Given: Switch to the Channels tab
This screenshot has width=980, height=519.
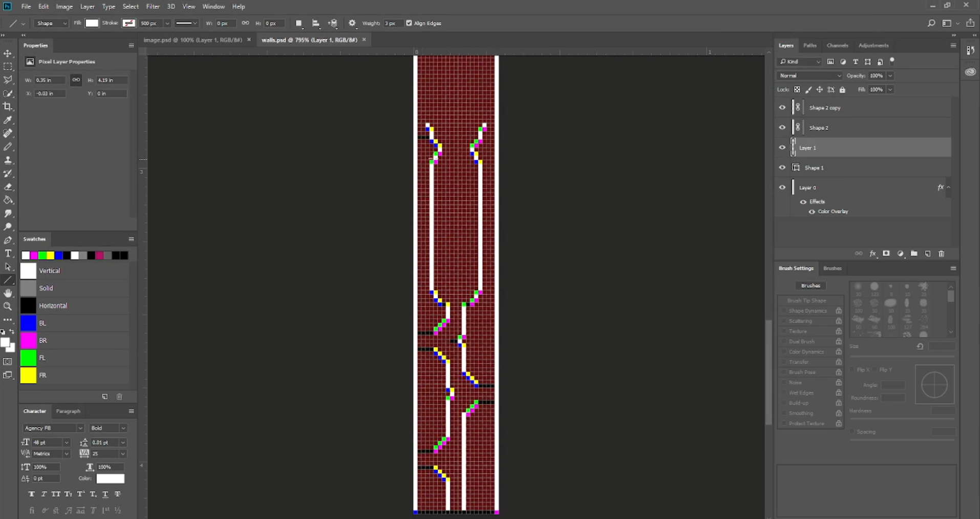Looking at the screenshot, I should [837, 46].
